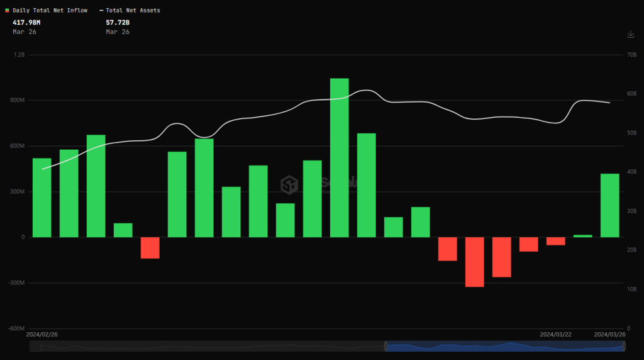Image resolution: width=644 pixels, height=360 pixels.
Task: Click the first red bar on the left
Action: pyautogui.click(x=150, y=248)
